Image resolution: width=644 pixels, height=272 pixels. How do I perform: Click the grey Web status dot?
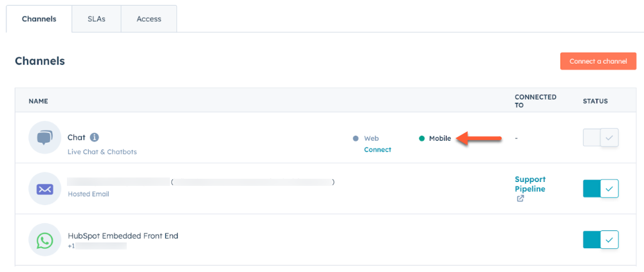point(356,139)
